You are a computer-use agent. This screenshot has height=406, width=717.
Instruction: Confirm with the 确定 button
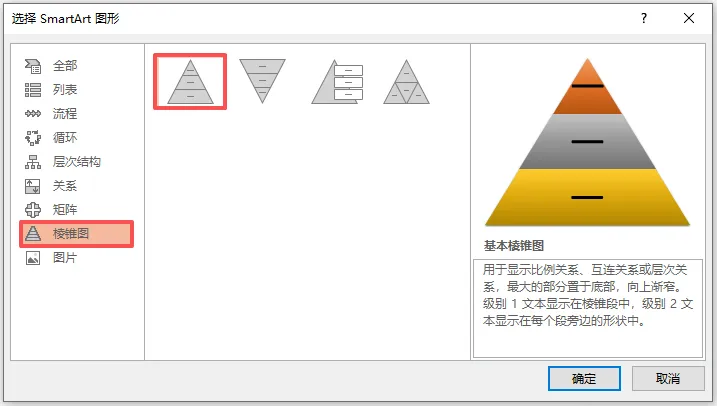point(584,379)
